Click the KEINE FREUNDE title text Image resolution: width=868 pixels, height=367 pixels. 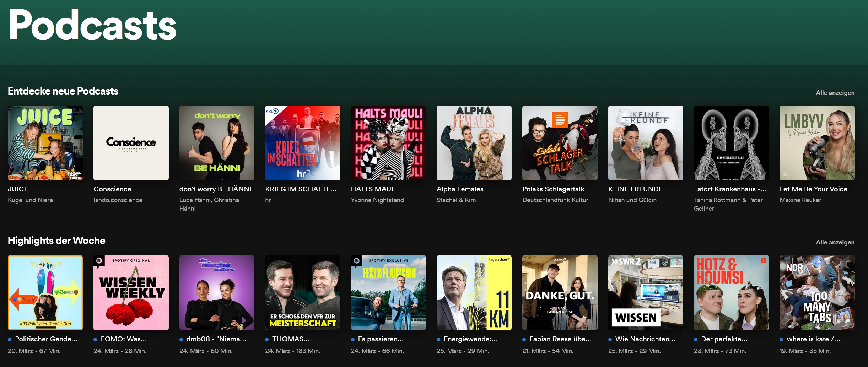tap(636, 189)
